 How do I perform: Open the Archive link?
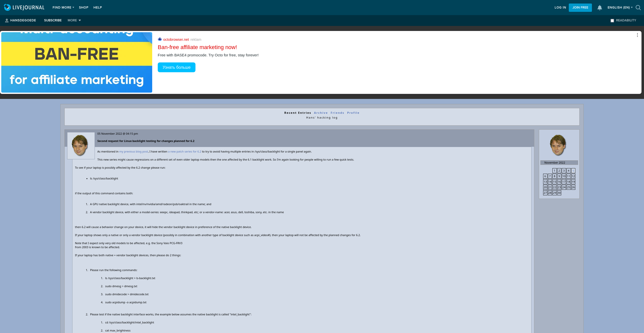tap(321, 113)
